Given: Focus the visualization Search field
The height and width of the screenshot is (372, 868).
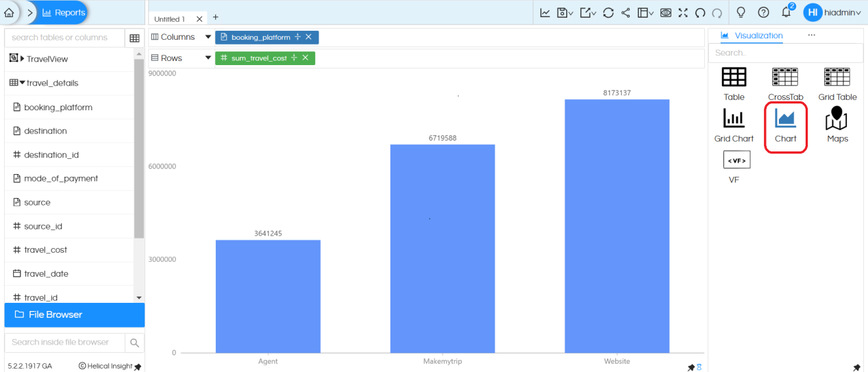Looking at the screenshot, I should (x=785, y=53).
